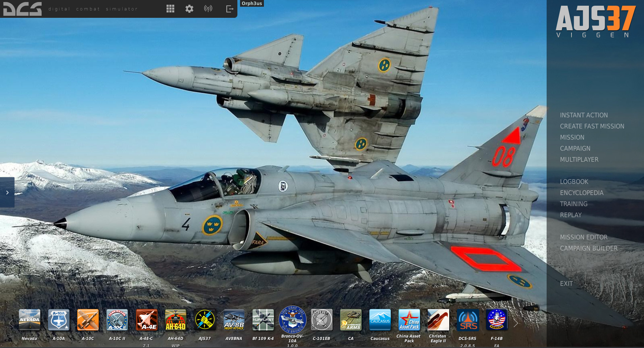
Task: Click Exit to quit DCS
Action: tap(566, 283)
